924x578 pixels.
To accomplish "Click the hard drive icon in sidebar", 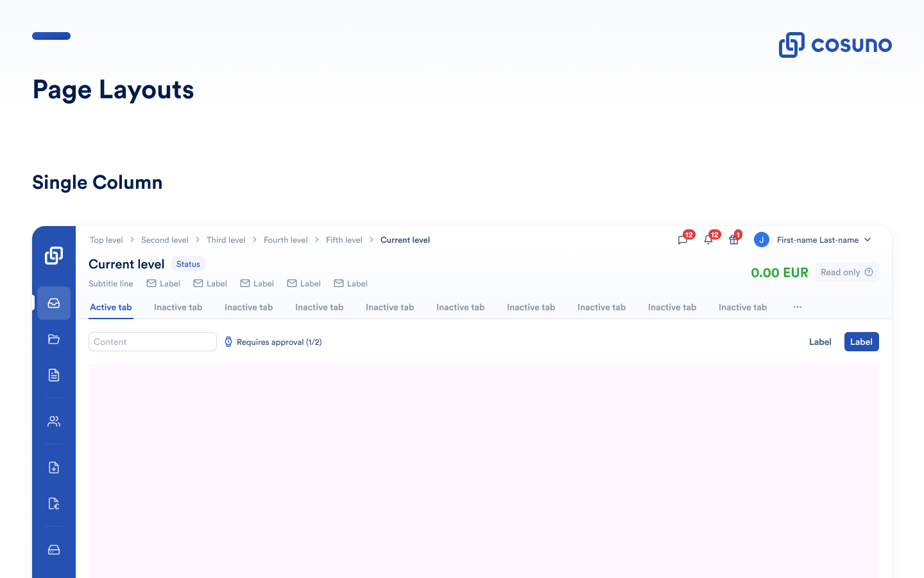I will pyautogui.click(x=54, y=550).
